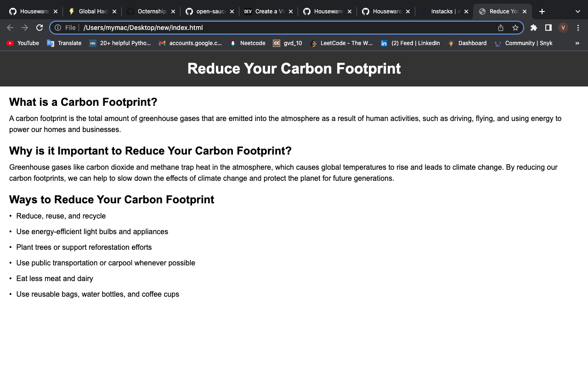Switch to the Instacks tab

[x=443, y=11]
